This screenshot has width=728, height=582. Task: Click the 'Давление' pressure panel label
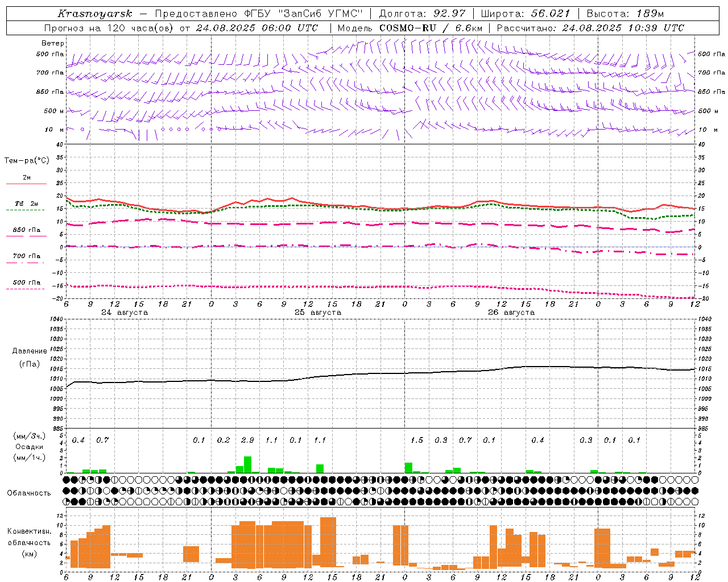click(30, 351)
